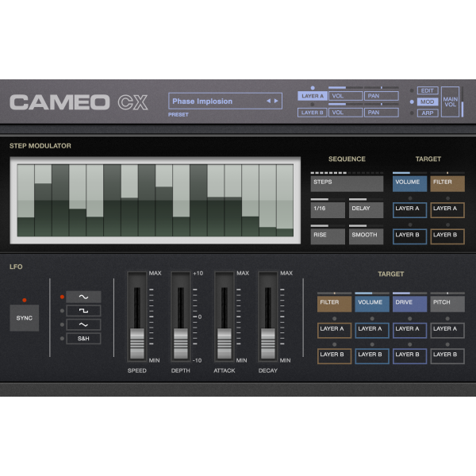Click the LFO DECAY fader handle

click(268, 344)
